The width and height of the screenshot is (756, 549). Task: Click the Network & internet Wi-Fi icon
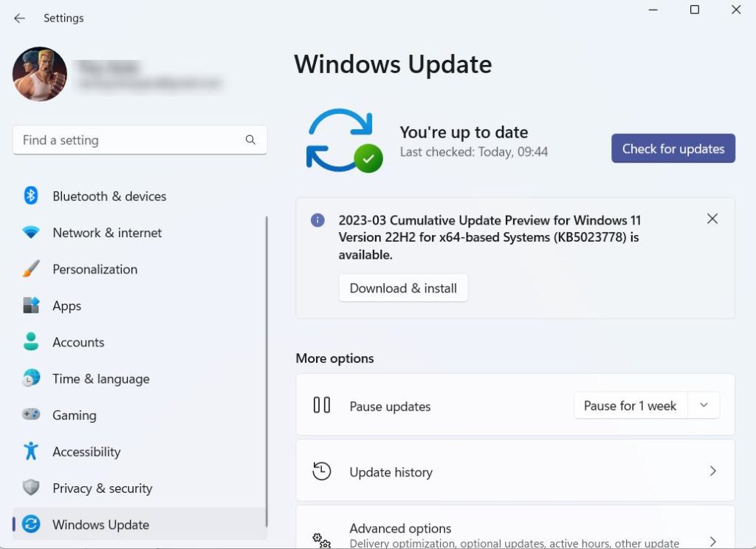click(31, 233)
